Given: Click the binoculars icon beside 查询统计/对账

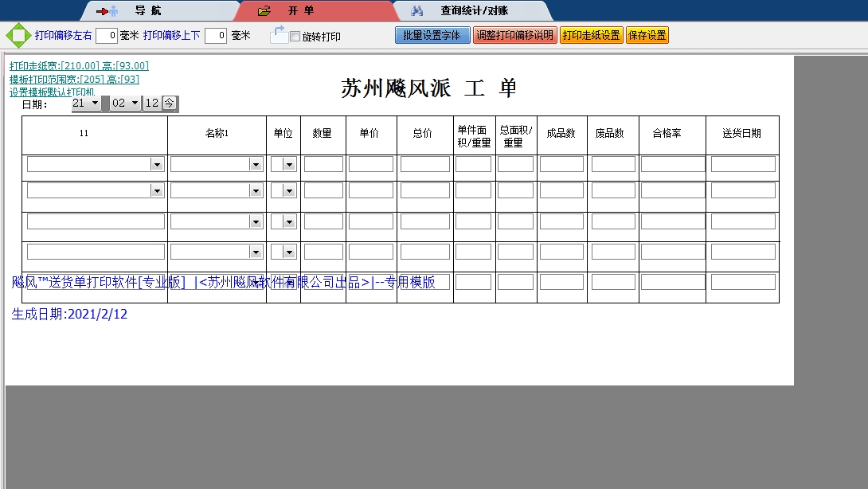Looking at the screenshot, I should click(x=418, y=11).
